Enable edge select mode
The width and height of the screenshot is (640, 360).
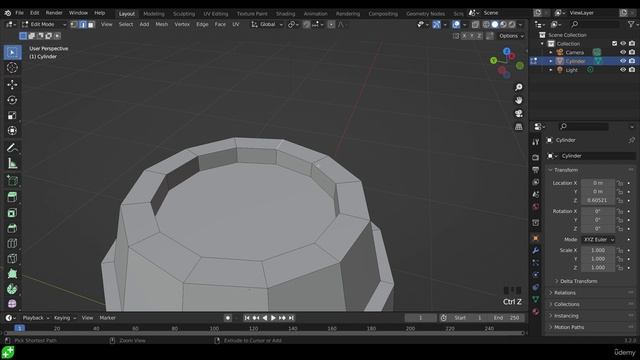point(82,24)
